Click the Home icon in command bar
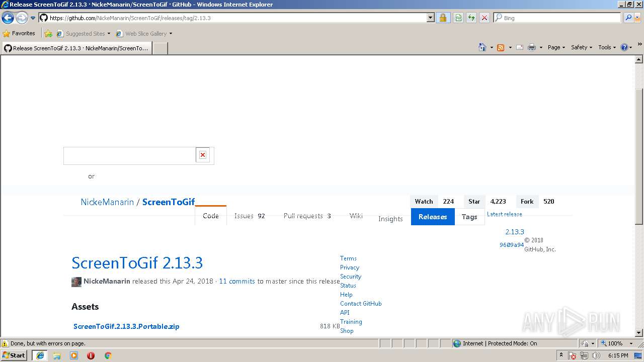Screen dimensions: 644x362 point(482,47)
